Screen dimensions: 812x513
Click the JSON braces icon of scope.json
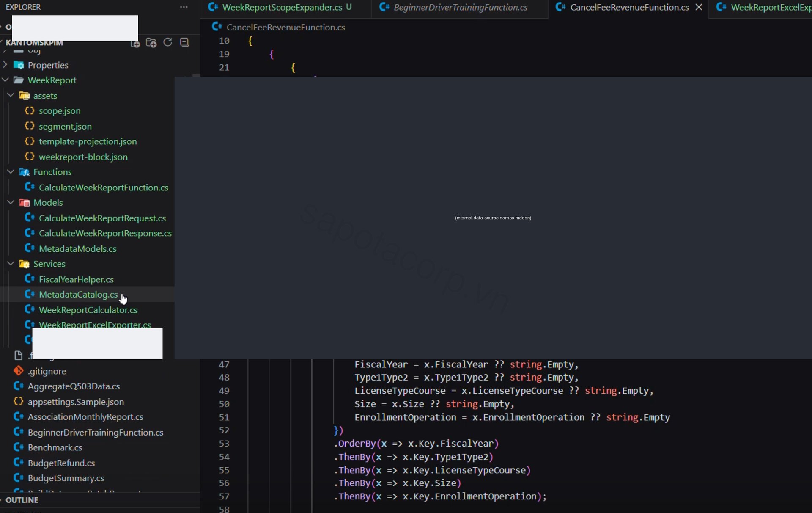click(x=29, y=110)
